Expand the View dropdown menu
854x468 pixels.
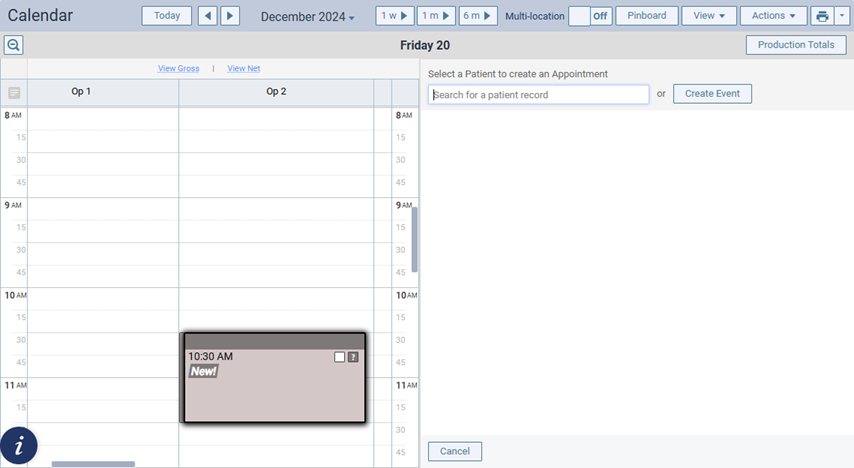(x=708, y=16)
